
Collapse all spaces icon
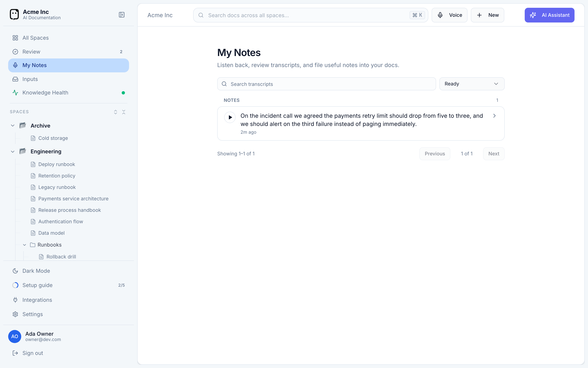click(x=124, y=112)
